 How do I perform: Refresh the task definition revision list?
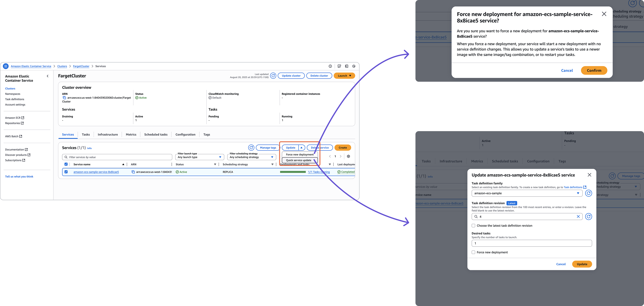click(588, 217)
